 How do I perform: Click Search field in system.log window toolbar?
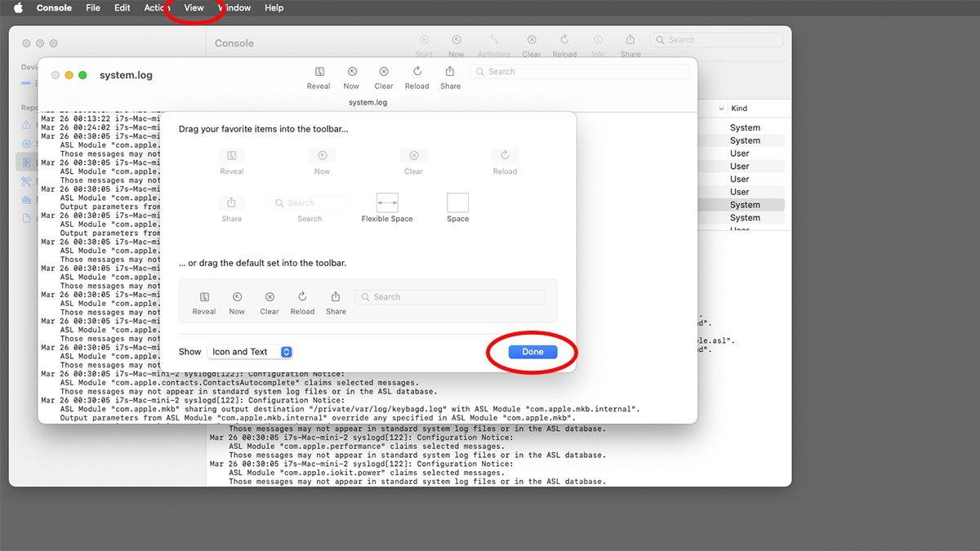[x=580, y=72]
